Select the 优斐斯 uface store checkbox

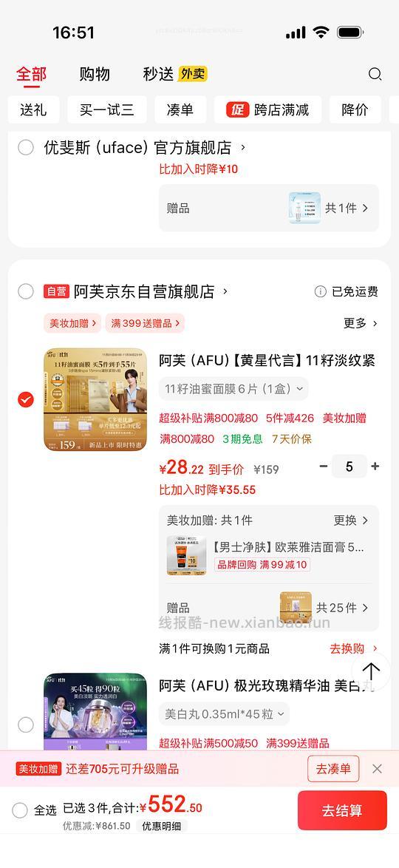[x=25, y=148]
